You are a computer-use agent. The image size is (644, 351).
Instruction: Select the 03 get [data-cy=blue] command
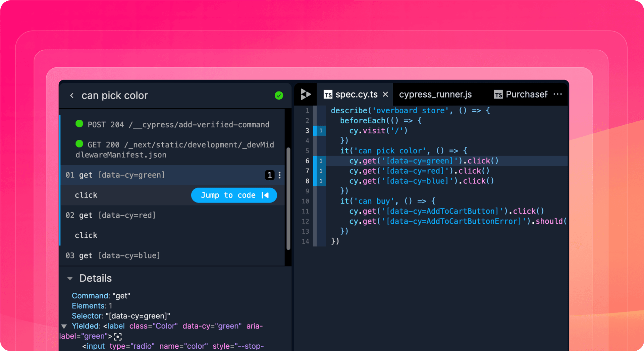(113, 255)
